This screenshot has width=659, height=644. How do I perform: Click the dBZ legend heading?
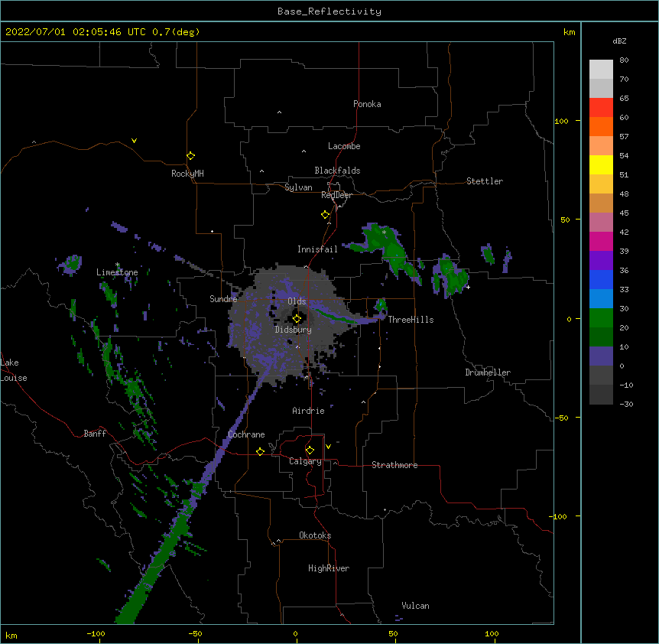click(619, 41)
